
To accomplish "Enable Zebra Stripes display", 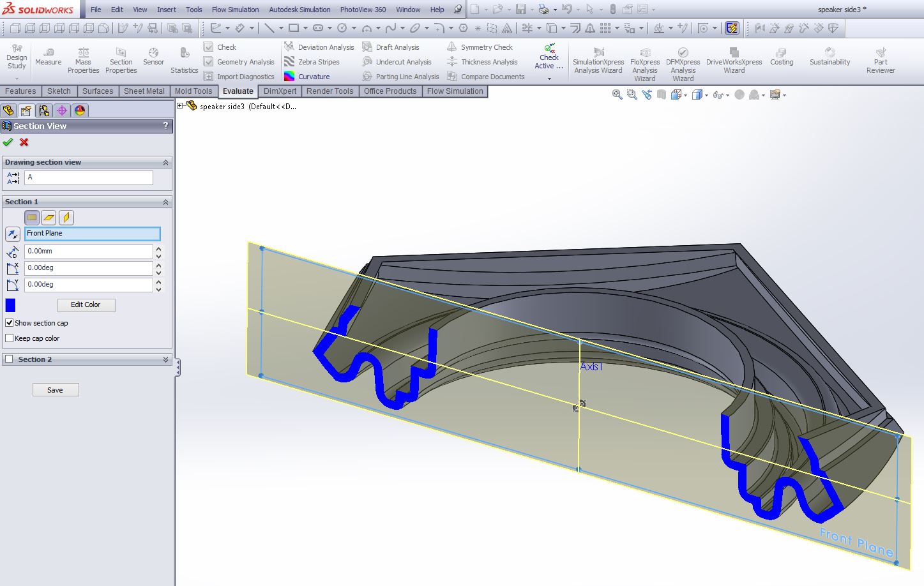I will click(x=312, y=62).
